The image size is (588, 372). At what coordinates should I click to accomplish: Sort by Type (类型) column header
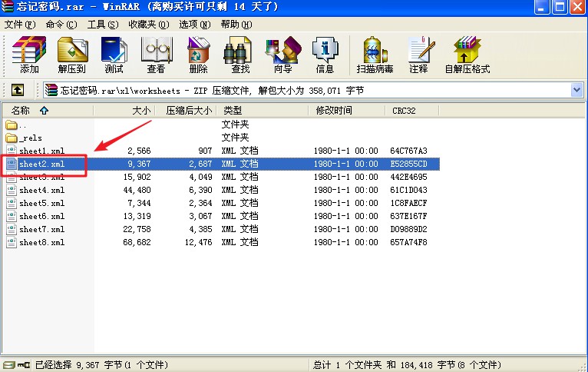(x=263, y=111)
